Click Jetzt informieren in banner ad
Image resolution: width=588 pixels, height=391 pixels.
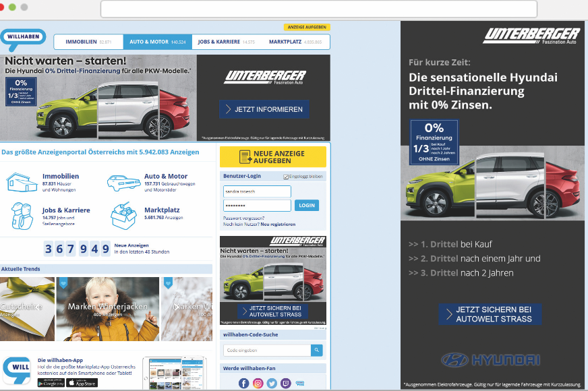tap(264, 109)
